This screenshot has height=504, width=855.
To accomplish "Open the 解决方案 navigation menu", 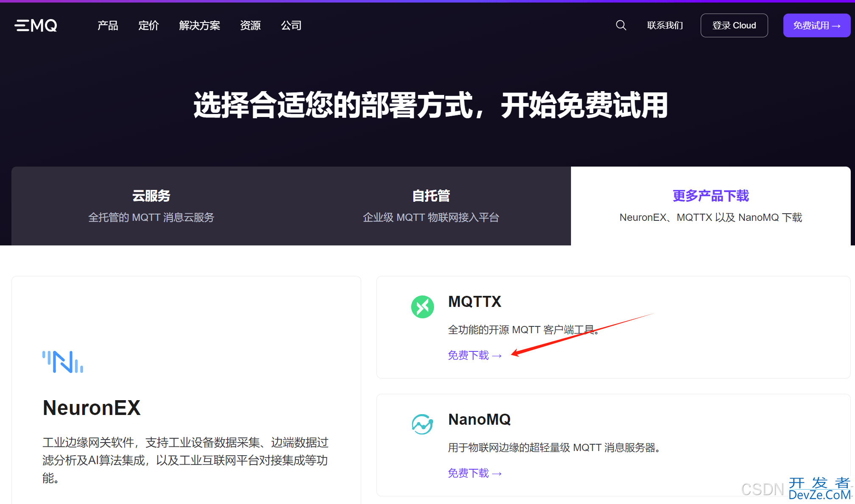I will [199, 25].
